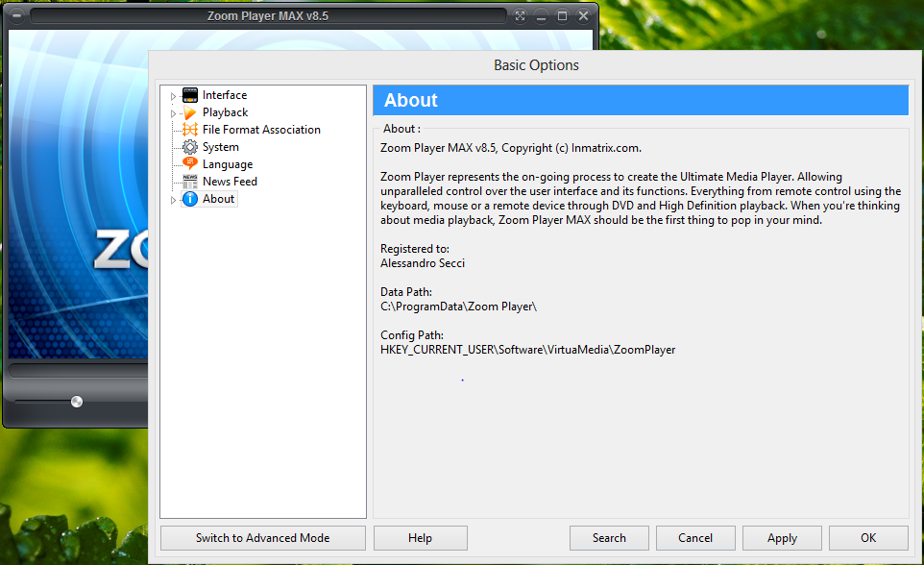Click the Search button
Image resolution: width=924 pixels, height=565 pixels.
[x=609, y=538]
